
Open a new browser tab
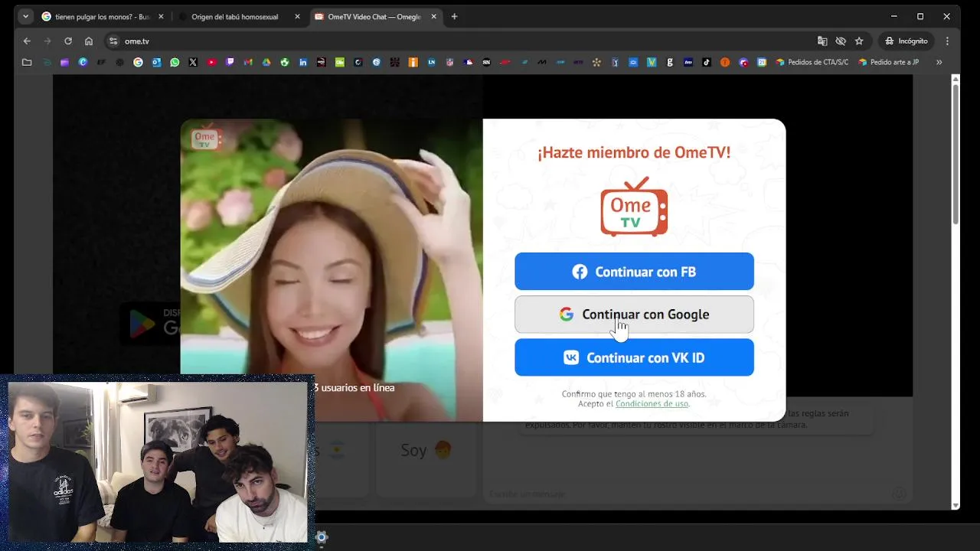coord(454,16)
